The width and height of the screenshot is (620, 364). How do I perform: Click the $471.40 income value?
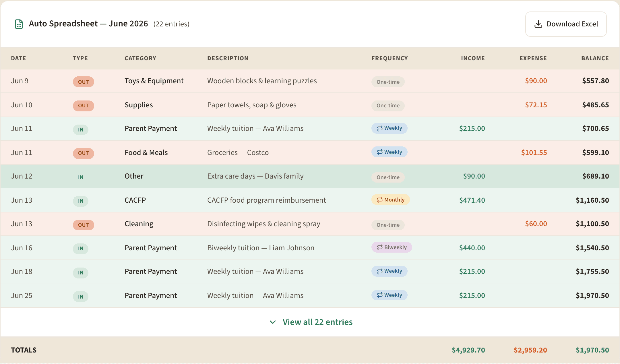point(472,200)
